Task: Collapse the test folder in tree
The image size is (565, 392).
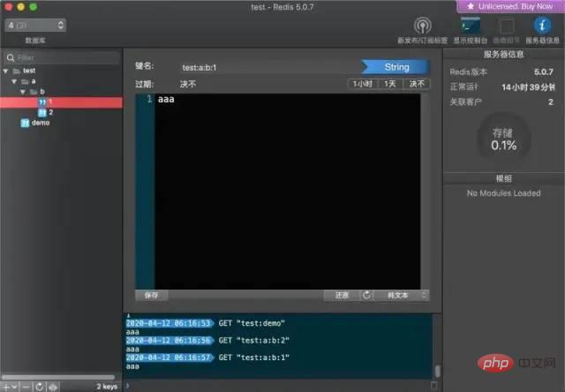Action: point(7,71)
